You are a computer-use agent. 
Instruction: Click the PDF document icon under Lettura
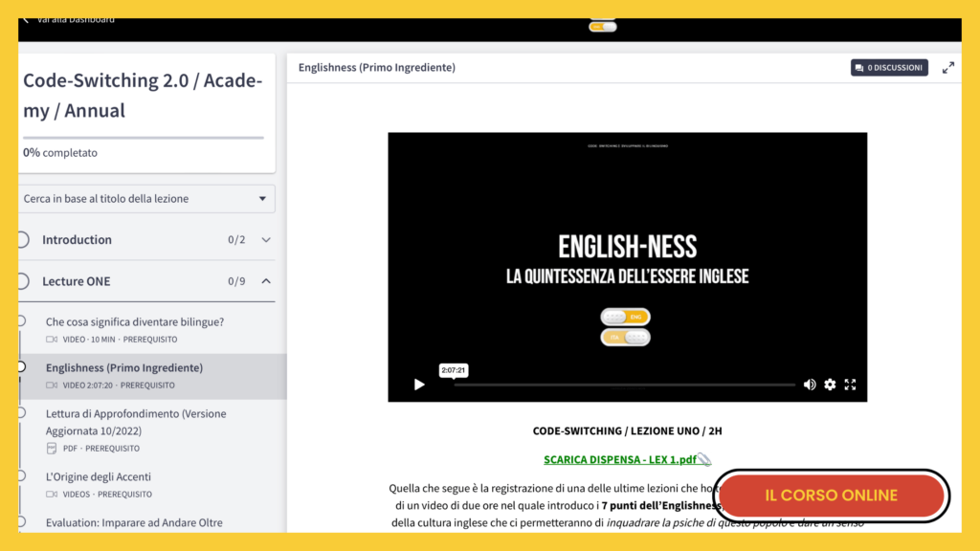[x=52, y=449]
